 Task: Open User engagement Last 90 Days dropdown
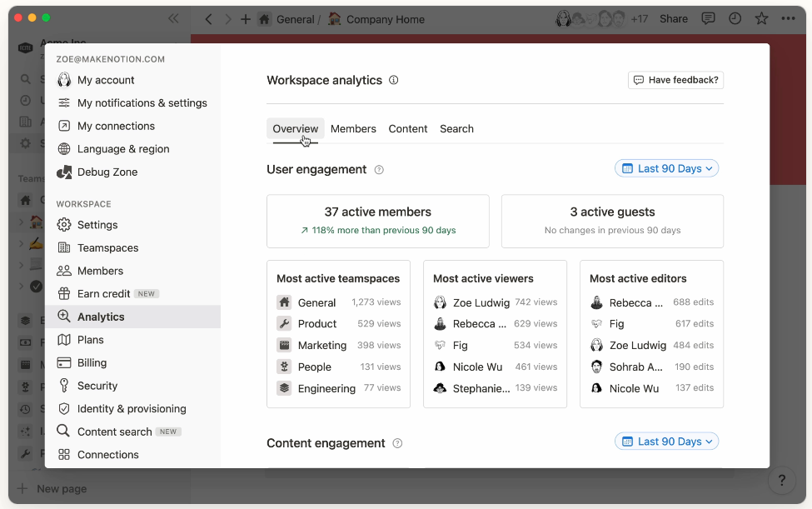pos(666,168)
